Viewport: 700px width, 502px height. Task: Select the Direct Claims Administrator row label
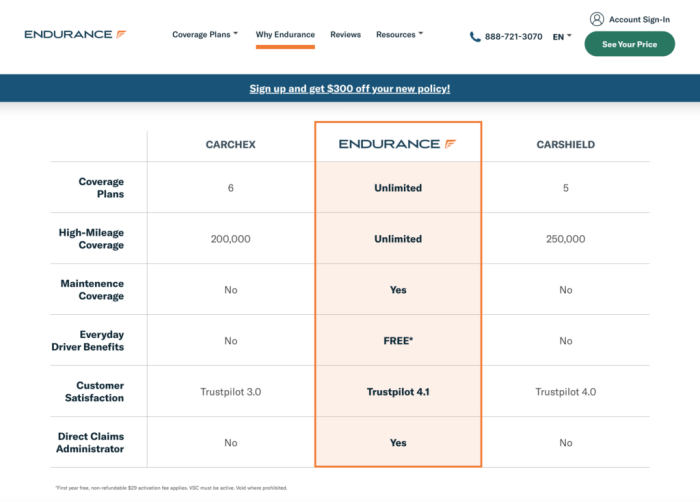pos(91,442)
